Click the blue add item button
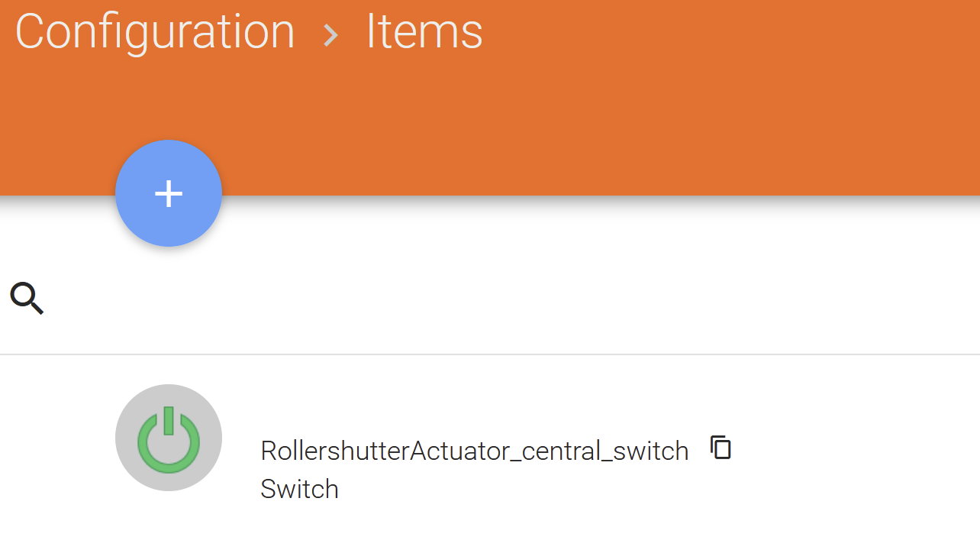980x537 pixels. 169,193
